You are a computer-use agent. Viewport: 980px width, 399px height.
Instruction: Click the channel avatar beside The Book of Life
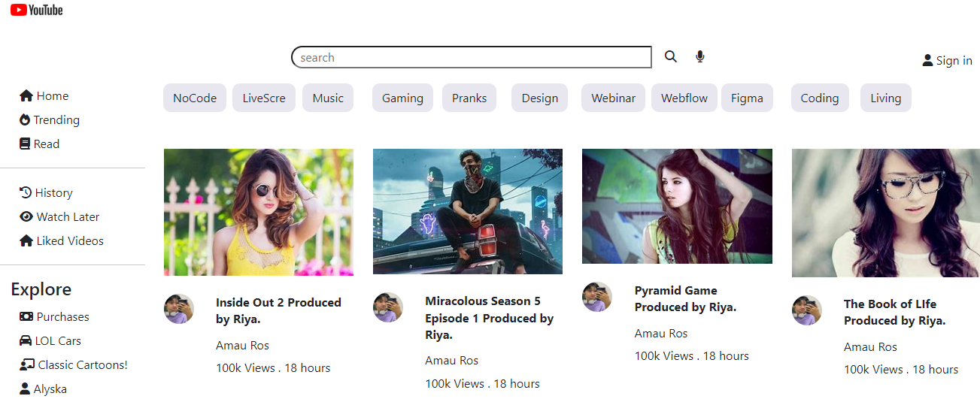[807, 310]
